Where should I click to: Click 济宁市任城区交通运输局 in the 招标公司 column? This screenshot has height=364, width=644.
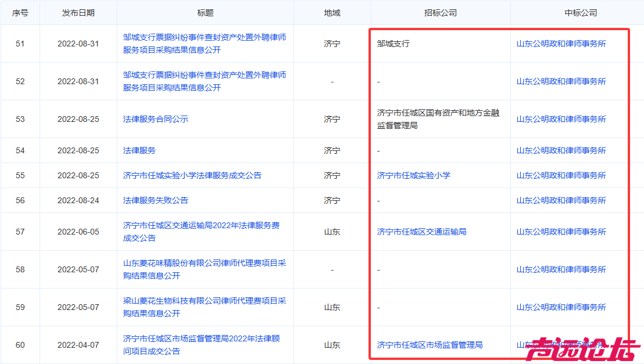point(421,232)
